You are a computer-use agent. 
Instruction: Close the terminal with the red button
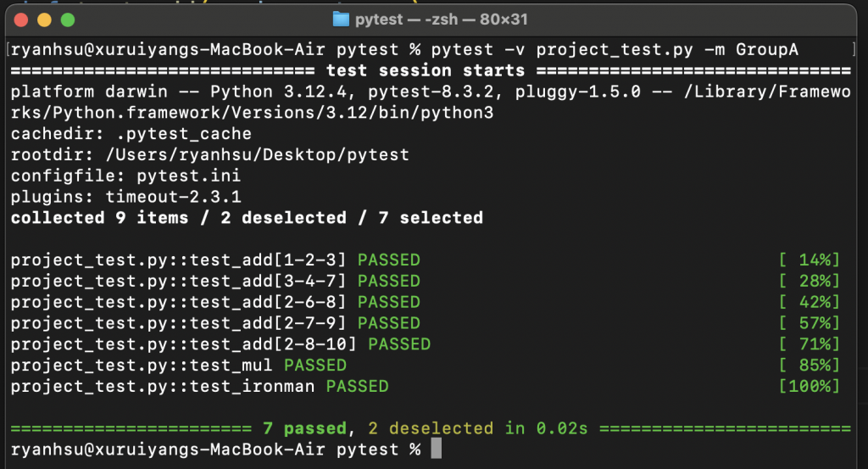coord(21,20)
